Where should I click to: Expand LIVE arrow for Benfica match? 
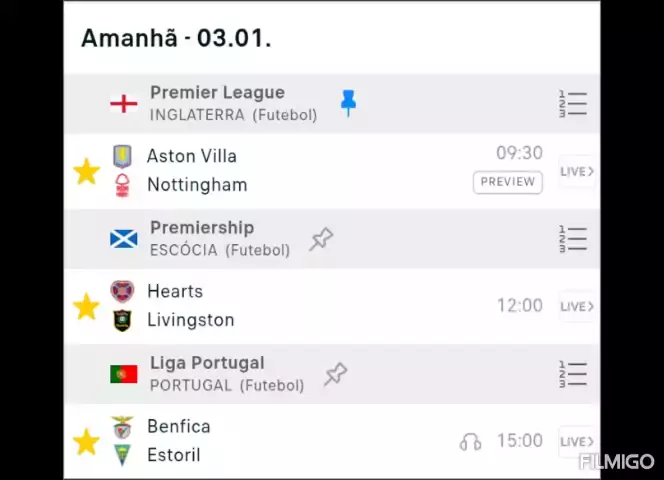pos(577,441)
